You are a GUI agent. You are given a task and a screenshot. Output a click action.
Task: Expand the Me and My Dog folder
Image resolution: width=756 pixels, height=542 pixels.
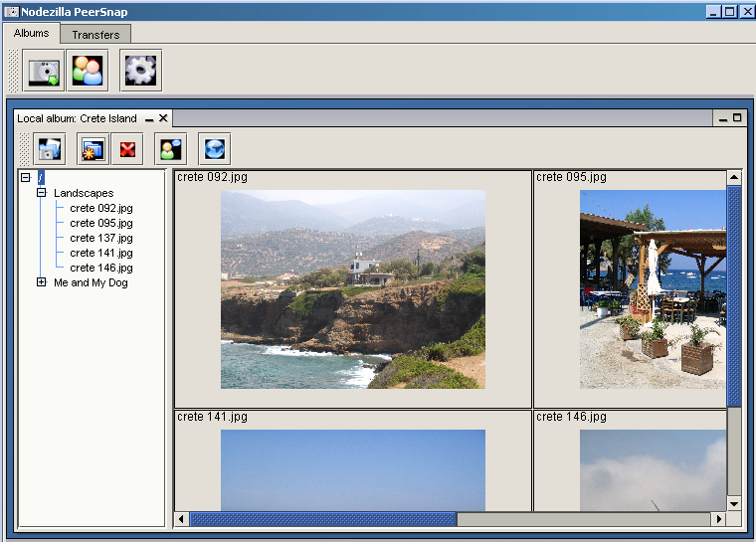pyautogui.click(x=42, y=282)
